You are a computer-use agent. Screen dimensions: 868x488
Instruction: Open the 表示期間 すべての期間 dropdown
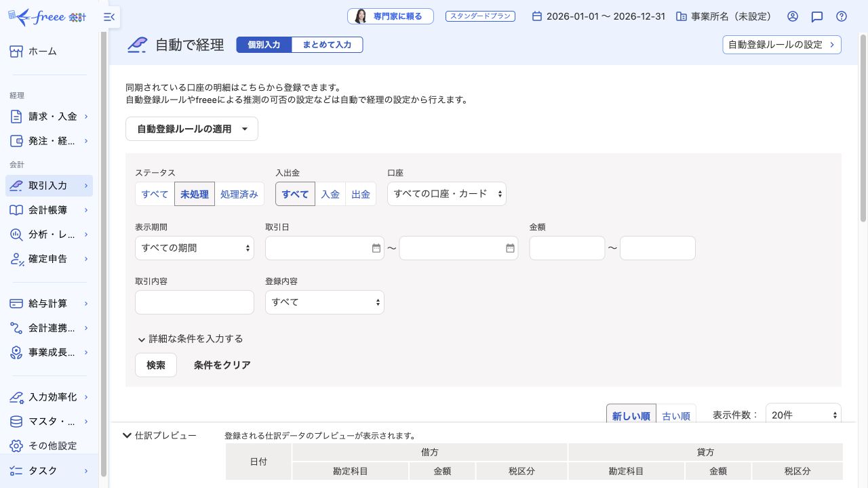tap(195, 248)
